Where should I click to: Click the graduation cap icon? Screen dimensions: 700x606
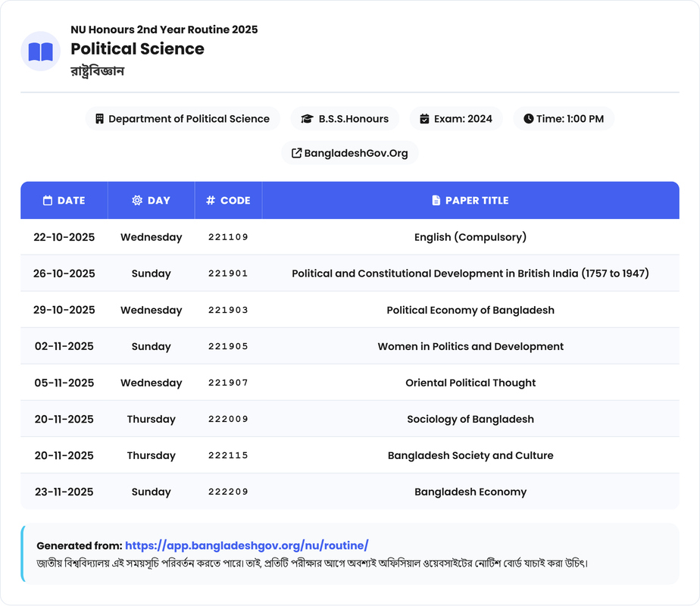pyautogui.click(x=307, y=119)
